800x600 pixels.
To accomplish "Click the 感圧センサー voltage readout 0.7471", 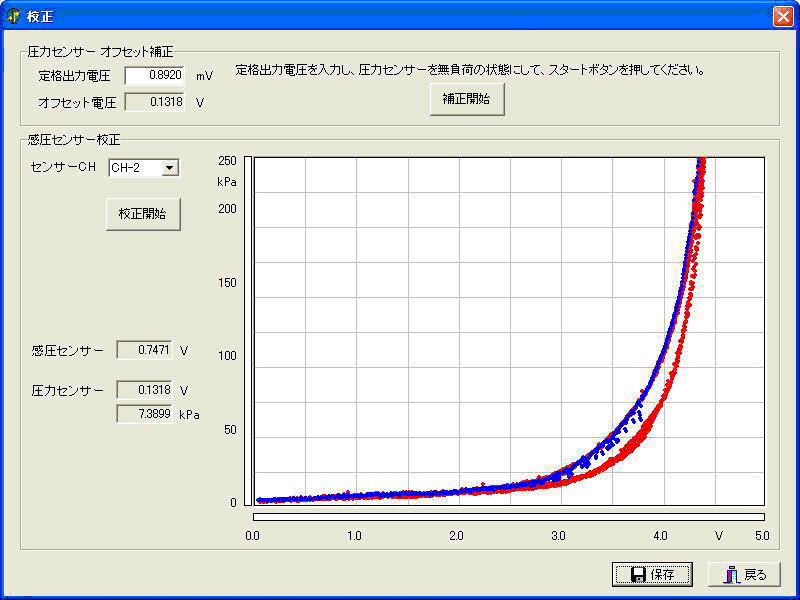I will (146, 350).
